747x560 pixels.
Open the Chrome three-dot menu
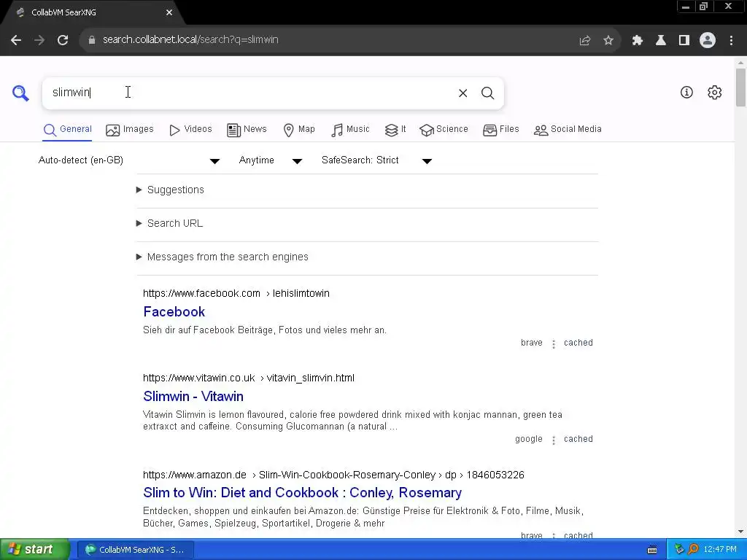coord(731,41)
